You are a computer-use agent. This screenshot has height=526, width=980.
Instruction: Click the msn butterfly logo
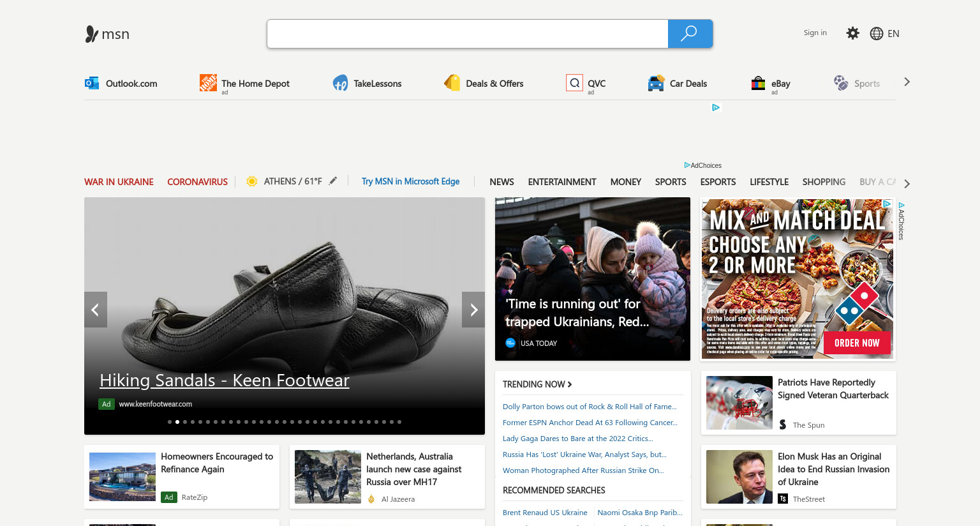[x=92, y=34]
